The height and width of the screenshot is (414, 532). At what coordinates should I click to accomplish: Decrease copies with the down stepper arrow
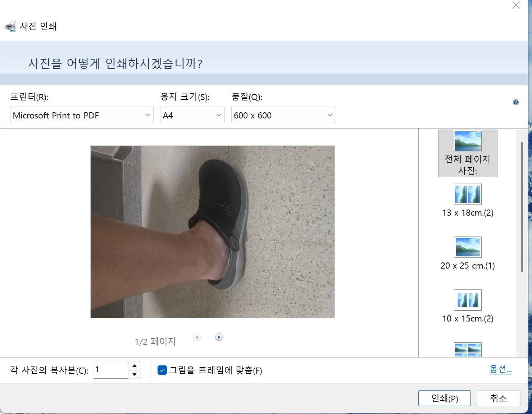click(134, 374)
